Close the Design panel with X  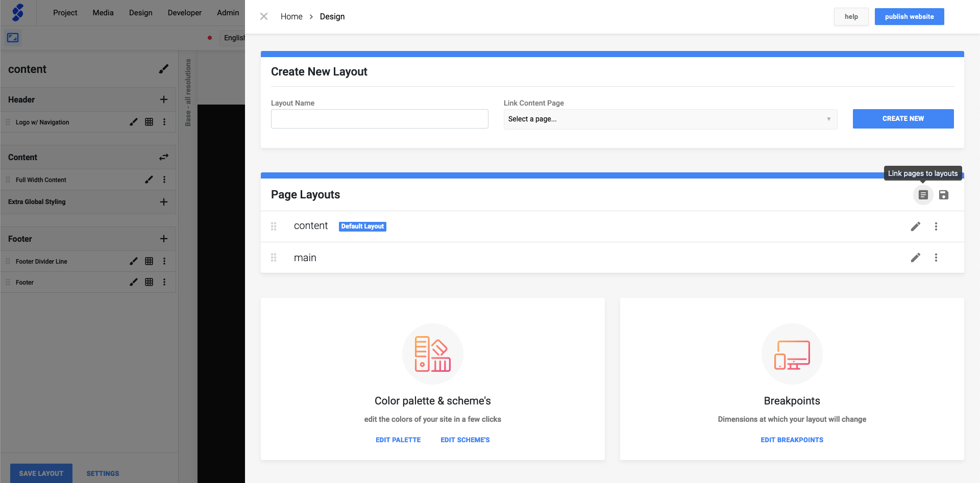tap(264, 16)
